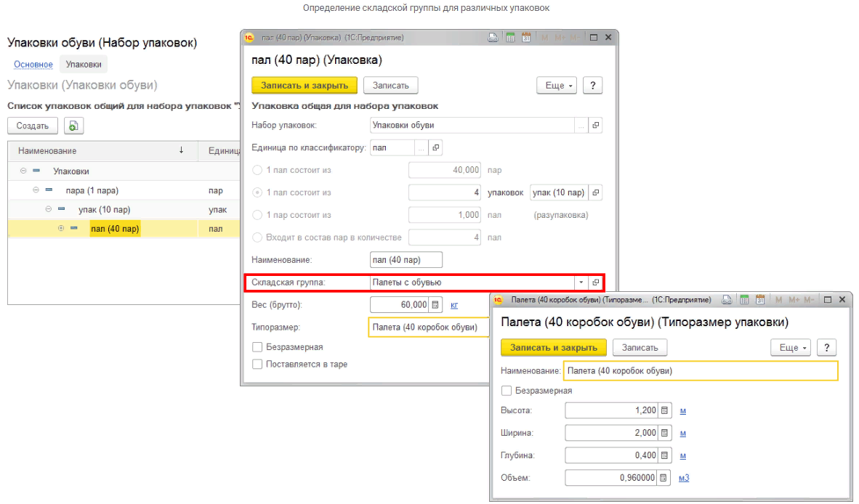The width and height of the screenshot is (859, 504).
Task: Click Записать и закрыть in Типоразмер упаковки window
Action: [553, 348]
